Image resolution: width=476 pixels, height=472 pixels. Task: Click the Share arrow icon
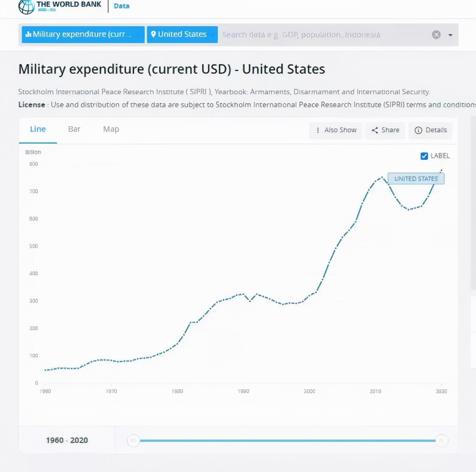374,130
